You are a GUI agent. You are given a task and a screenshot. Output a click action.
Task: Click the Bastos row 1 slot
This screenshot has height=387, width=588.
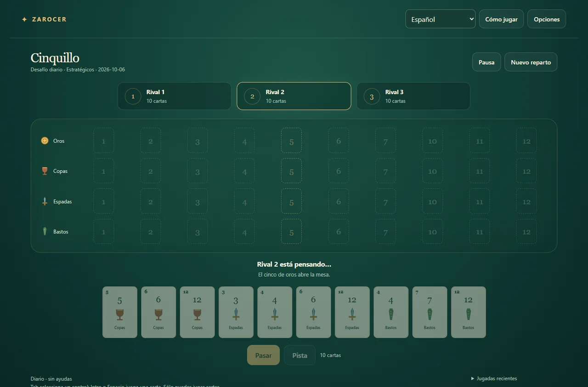tap(103, 231)
